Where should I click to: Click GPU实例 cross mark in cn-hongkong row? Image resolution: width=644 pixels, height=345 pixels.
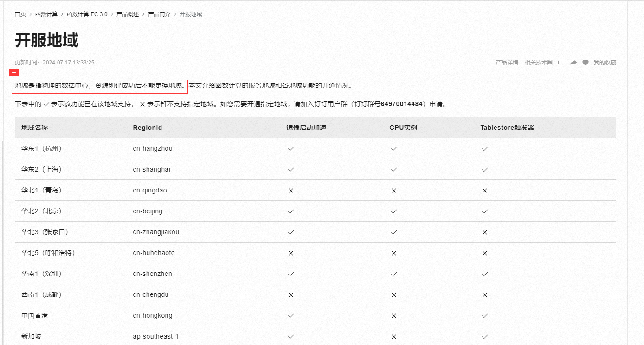tap(394, 316)
